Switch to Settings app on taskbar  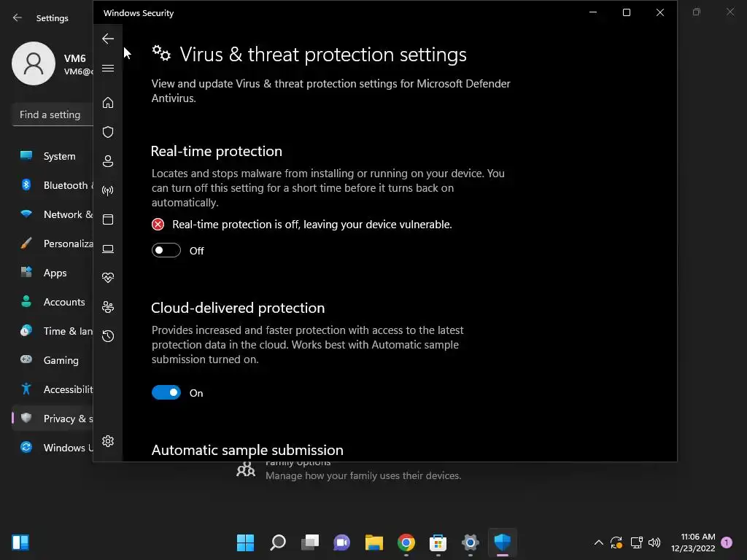click(471, 542)
